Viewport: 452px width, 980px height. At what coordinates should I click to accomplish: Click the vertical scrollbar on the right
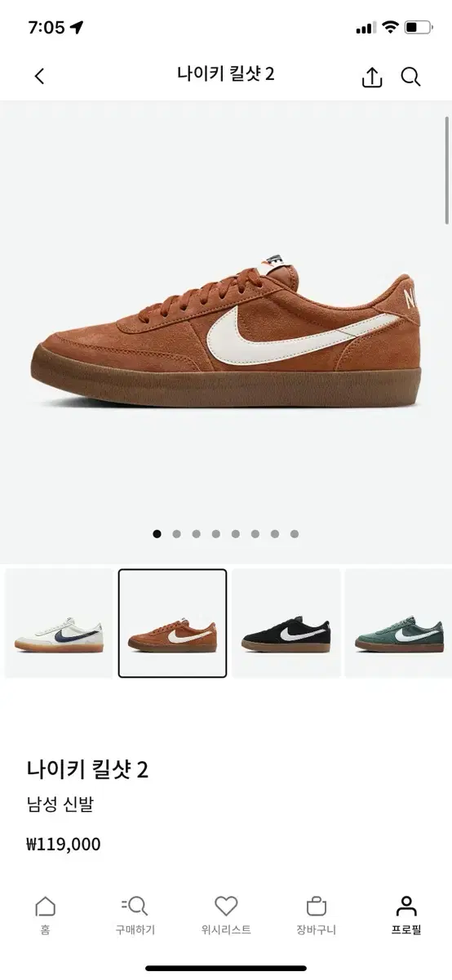(x=447, y=170)
